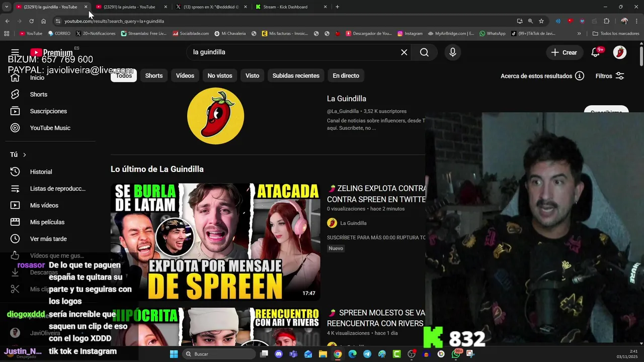Open the browser zoom magnifier icon
The width and height of the screenshot is (644, 362).
click(x=530, y=21)
